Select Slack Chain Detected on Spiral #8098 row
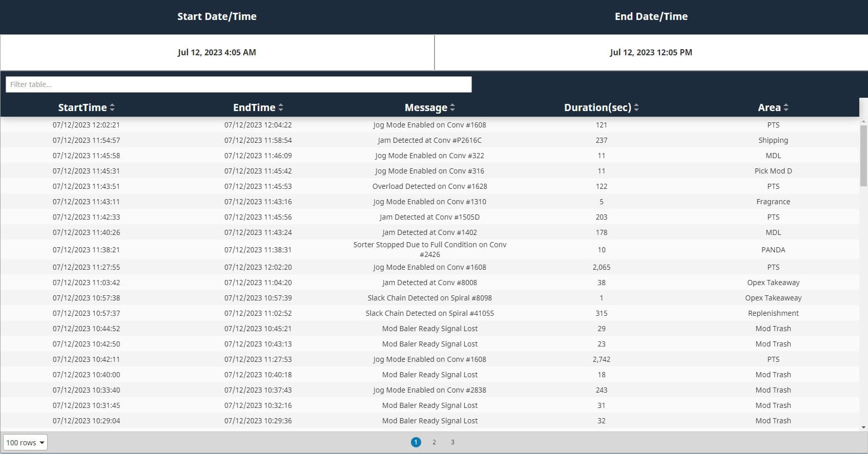The height and width of the screenshot is (454, 868). point(429,298)
